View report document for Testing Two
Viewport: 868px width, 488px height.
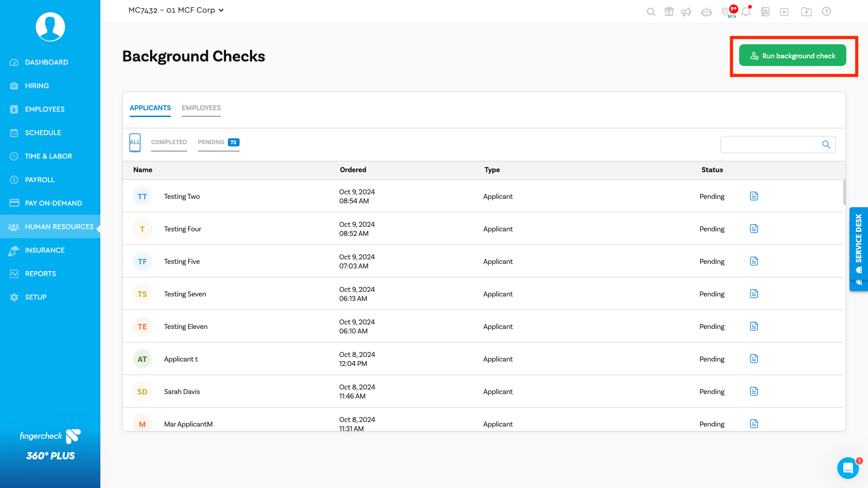pos(754,196)
